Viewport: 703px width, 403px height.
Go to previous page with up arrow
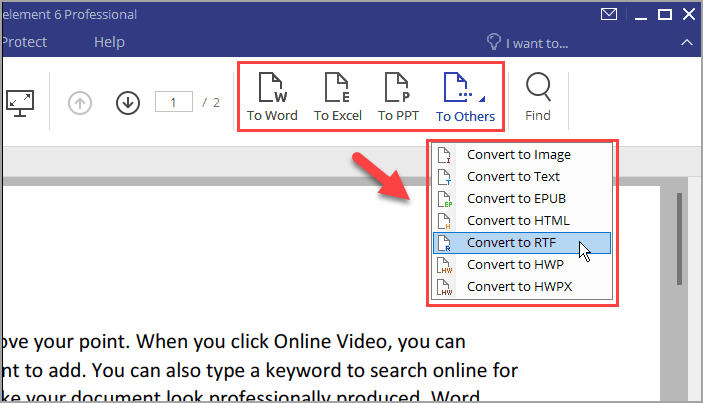pyautogui.click(x=80, y=102)
